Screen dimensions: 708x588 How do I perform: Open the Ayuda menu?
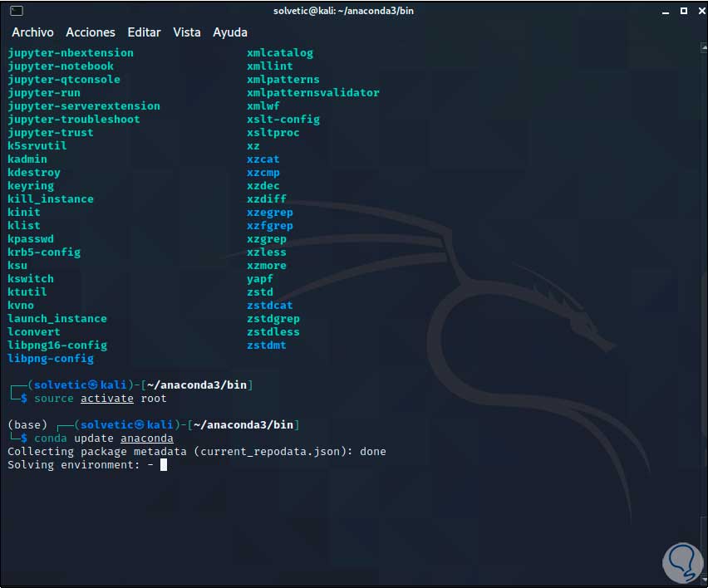point(230,32)
